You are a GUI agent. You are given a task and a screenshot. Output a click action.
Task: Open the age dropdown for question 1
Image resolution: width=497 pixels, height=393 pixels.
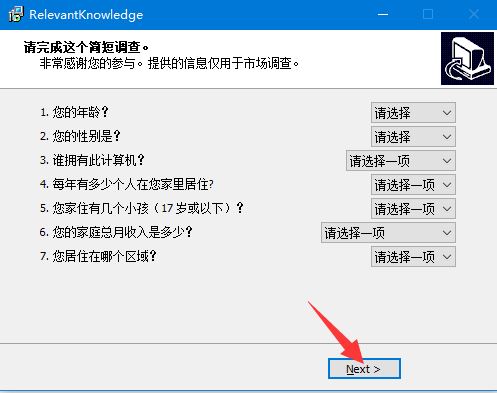pos(413,113)
